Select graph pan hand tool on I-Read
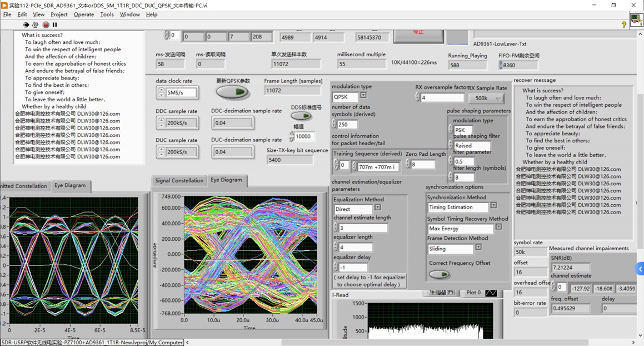This screenshot has width=644, height=346. pyautogui.click(x=451, y=293)
